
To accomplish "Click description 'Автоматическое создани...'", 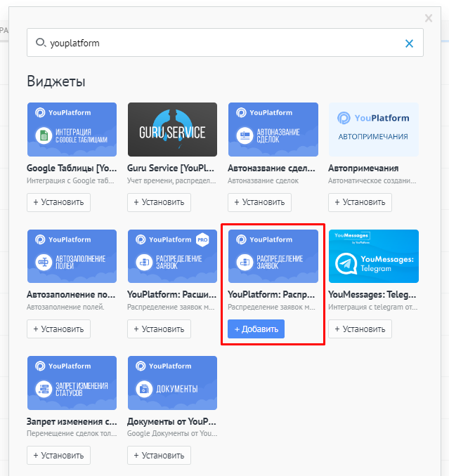I will [x=372, y=181].
